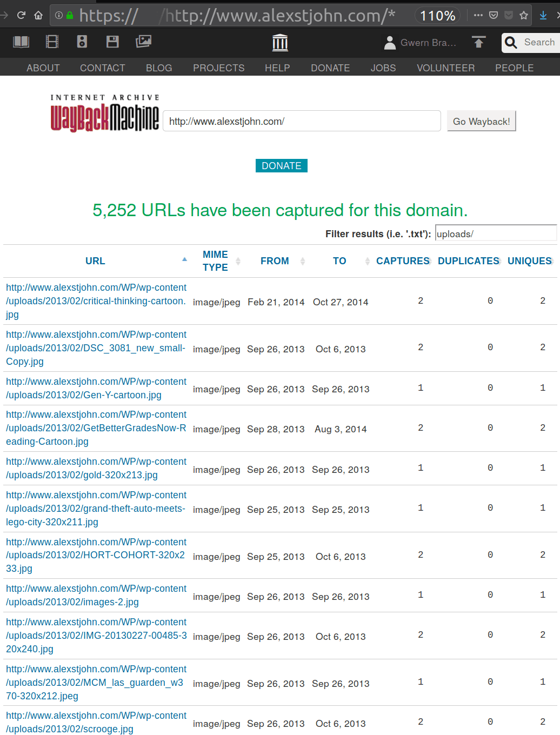Open the PEOPLE menu item
Viewport: 560px width, 735px height.
515,68
